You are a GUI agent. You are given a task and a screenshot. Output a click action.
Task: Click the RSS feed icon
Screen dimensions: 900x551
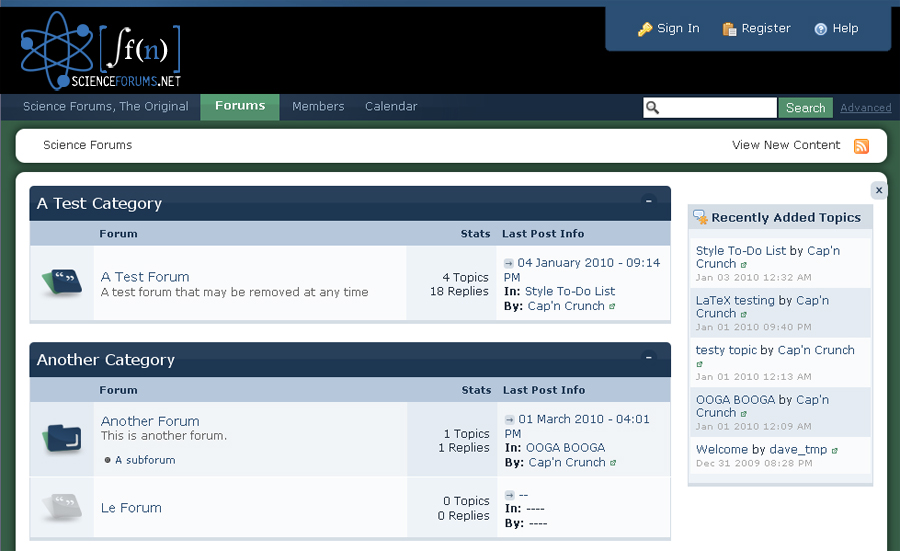[861, 146]
